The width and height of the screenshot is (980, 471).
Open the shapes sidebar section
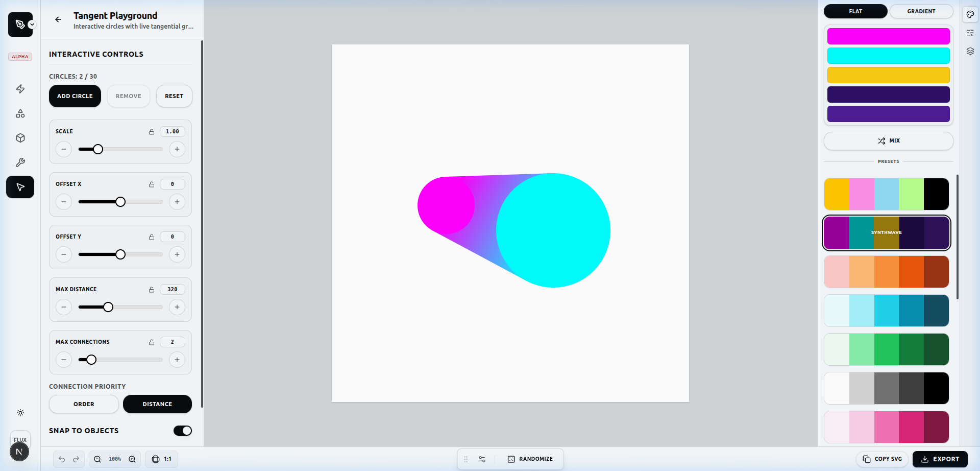pos(20,113)
